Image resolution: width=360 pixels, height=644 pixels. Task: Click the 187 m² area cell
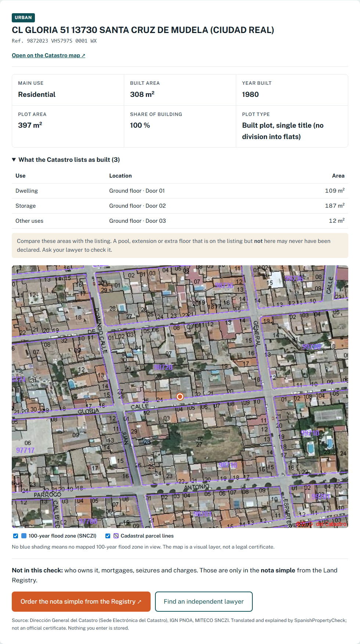click(335, 205)
